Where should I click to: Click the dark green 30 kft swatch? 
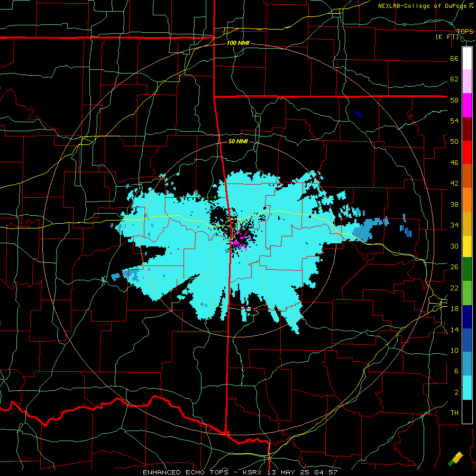(467, 269)
